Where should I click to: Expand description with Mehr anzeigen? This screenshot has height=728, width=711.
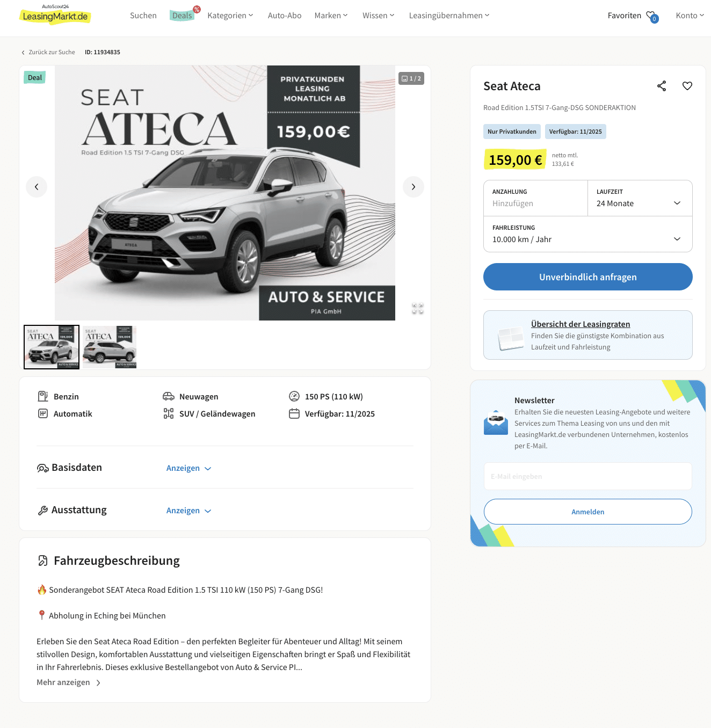(x=69, y=682)
